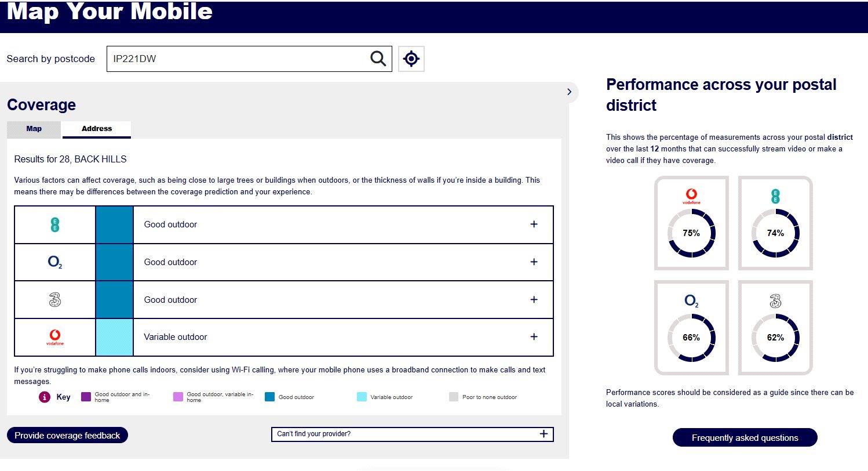This screenshot has width=868, height=471.
Task: Expand the Three Good outdoor row
Action: click(534, 300)
